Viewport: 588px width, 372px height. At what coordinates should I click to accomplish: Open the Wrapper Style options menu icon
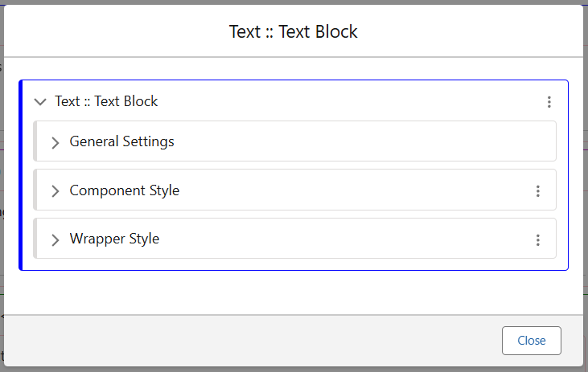[538, 240]
